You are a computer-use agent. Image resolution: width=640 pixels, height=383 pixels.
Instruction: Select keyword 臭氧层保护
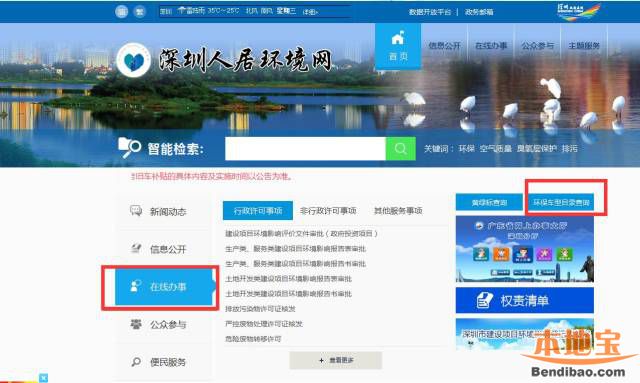536,149
